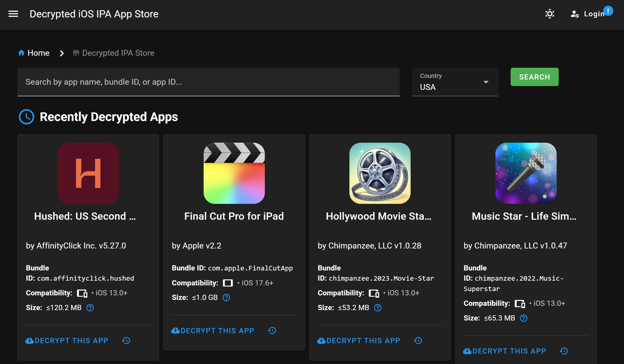Click the green SEARCH button

tap(534, 77)
